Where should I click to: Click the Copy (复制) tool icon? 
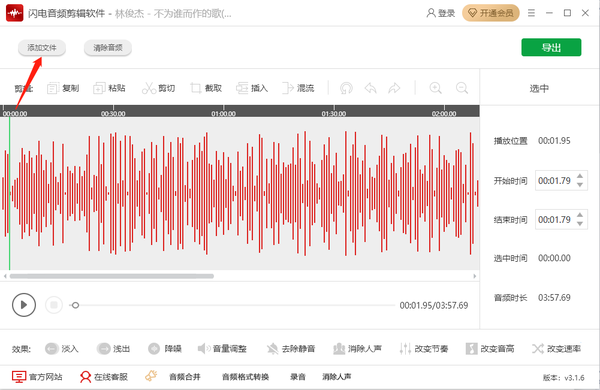[52, 88]
